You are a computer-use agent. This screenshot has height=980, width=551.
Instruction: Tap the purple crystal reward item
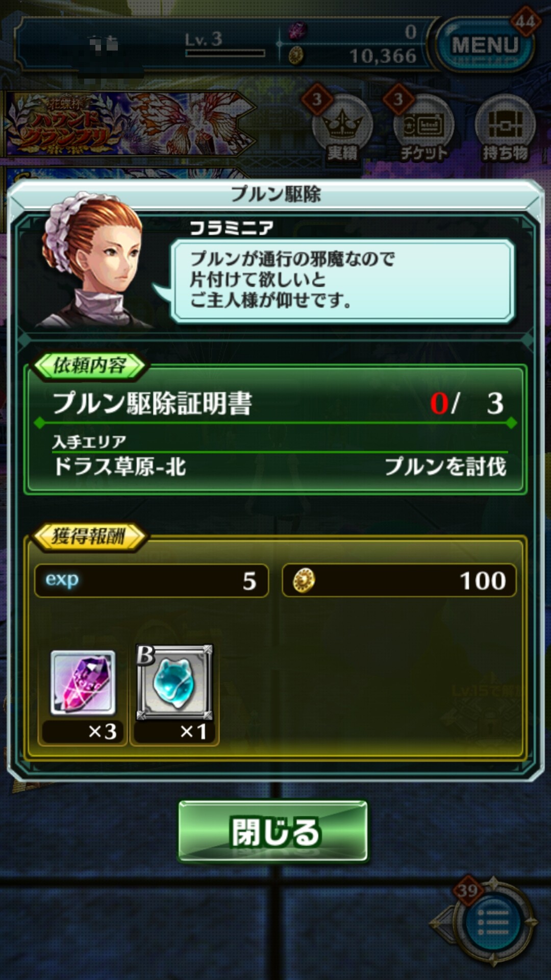83,682
